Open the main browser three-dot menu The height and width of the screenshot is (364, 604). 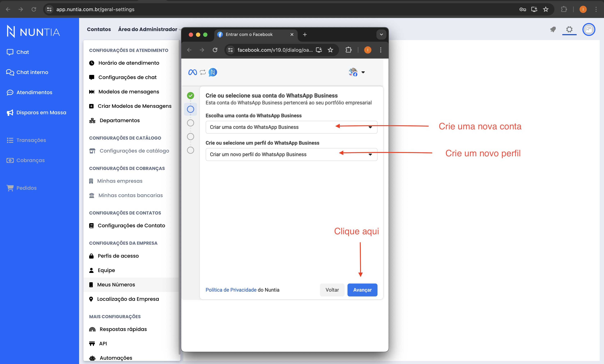(596, 9)
